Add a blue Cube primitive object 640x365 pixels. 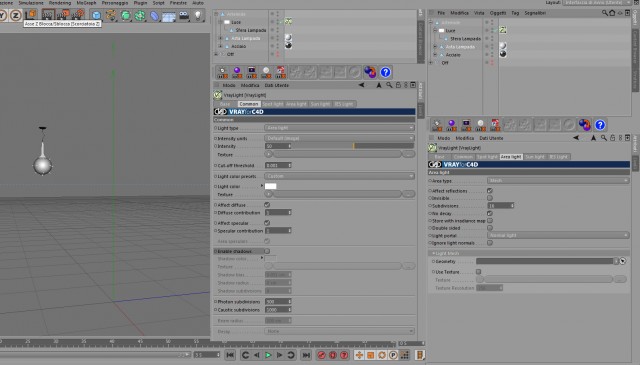96,16
